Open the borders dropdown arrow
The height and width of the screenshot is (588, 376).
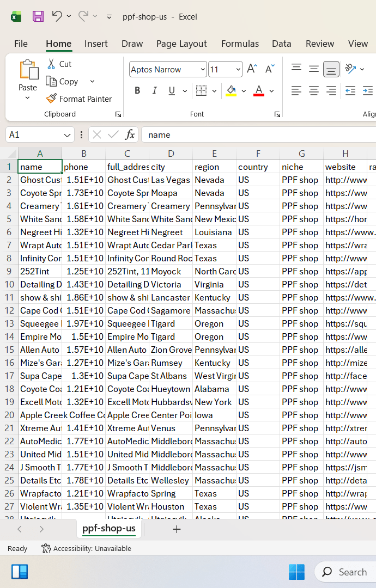click(214, 91)
